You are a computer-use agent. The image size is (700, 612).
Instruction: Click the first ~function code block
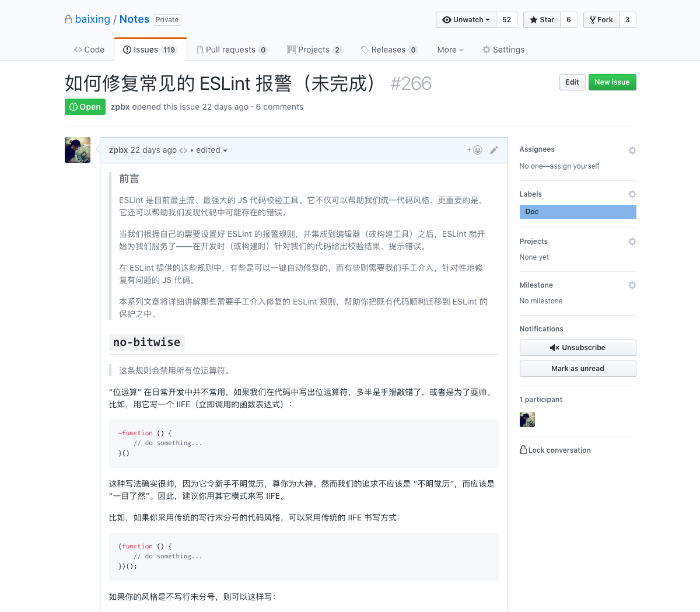coord(304,443)
